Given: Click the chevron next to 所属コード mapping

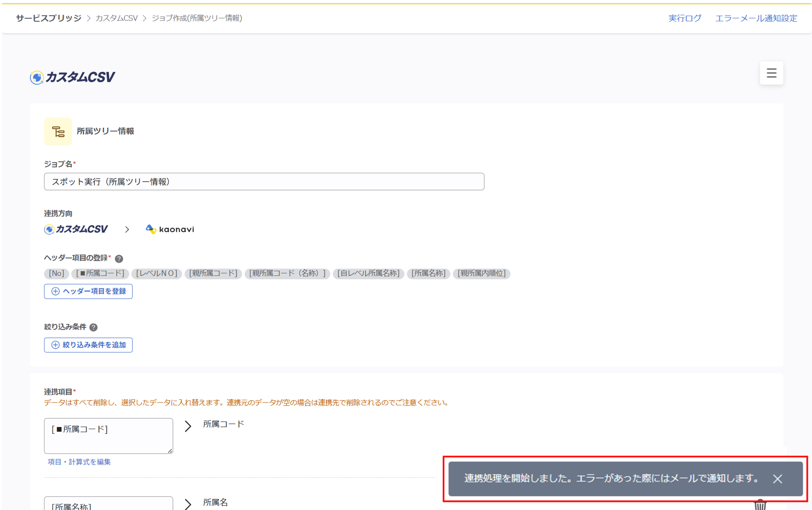Looking at the screenshot, I should click(x=188, y=426).
